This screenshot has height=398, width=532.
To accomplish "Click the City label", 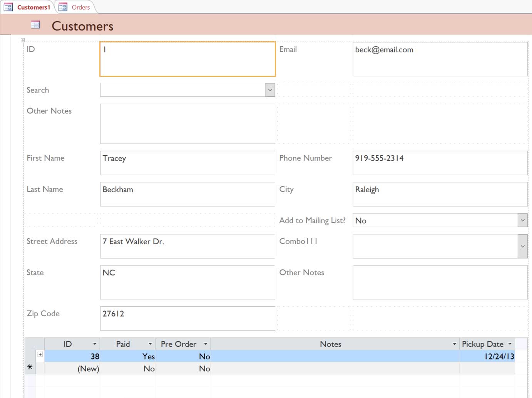I will [286, 189].
